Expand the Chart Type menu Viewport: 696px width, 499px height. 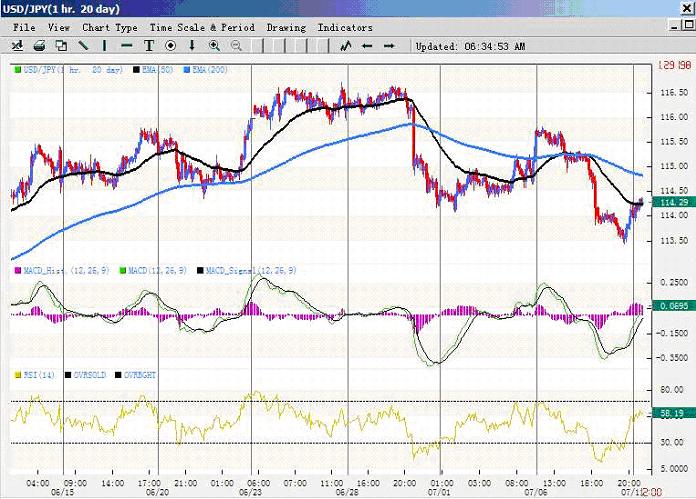tap(110, 28)
